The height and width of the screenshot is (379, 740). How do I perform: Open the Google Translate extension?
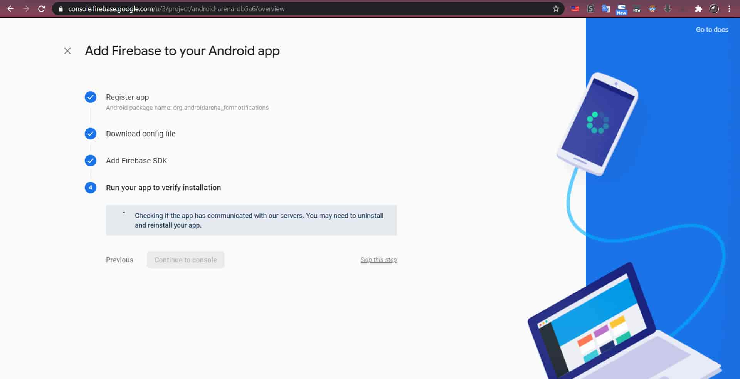606,8
